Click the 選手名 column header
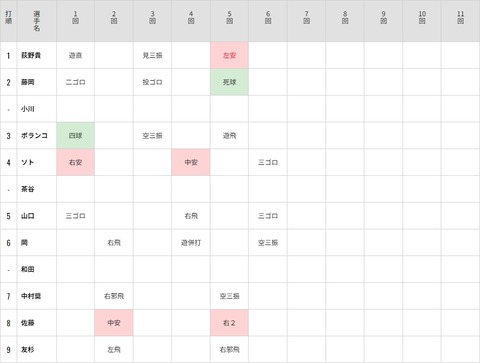This screenshot has height=363, width=480. pyautogui.click(x=37, y=21)
